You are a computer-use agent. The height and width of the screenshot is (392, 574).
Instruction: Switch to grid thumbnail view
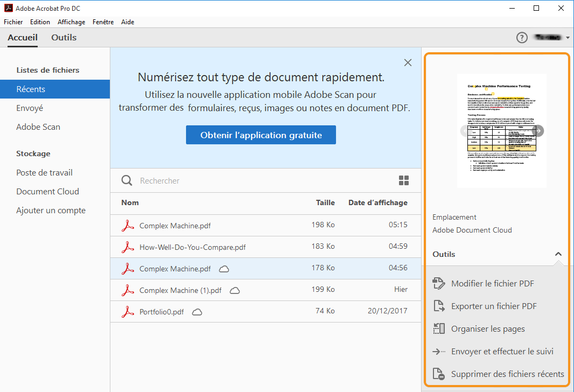[x=404, y=180]
